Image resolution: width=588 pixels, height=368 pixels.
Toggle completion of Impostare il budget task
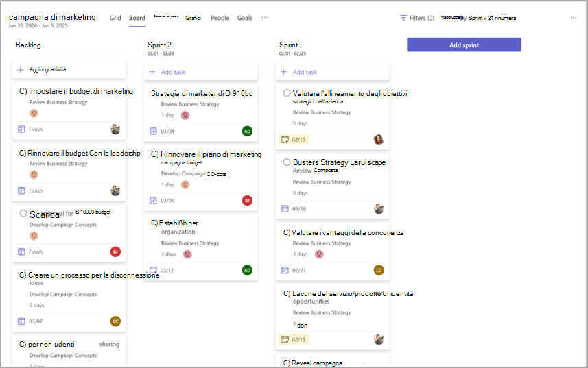pos(23,91)
